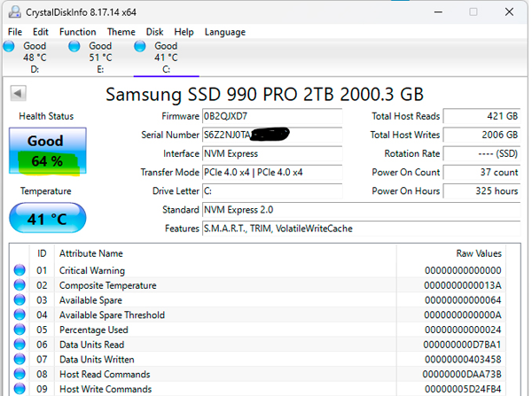Click status orb beside Host Read Commands
This screenshot has height=396, width=532.
click(20, 374)
